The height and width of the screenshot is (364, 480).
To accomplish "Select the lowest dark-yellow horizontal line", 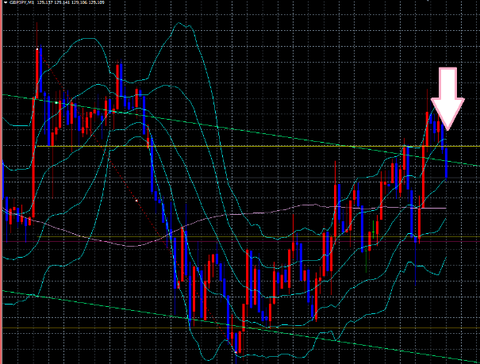I will pyautogui.click(x=241, y=328).
